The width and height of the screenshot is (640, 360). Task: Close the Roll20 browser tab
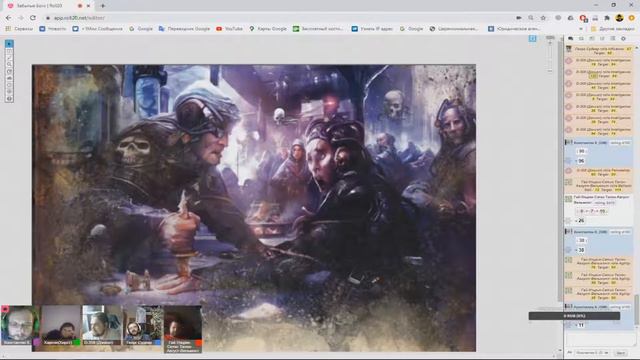click(x=88, y=6)
